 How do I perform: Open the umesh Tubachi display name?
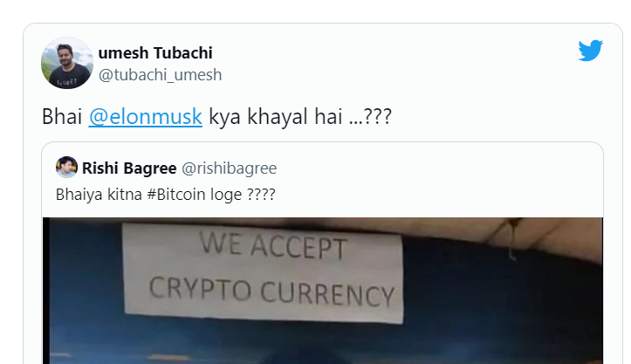tap(155, 52)
